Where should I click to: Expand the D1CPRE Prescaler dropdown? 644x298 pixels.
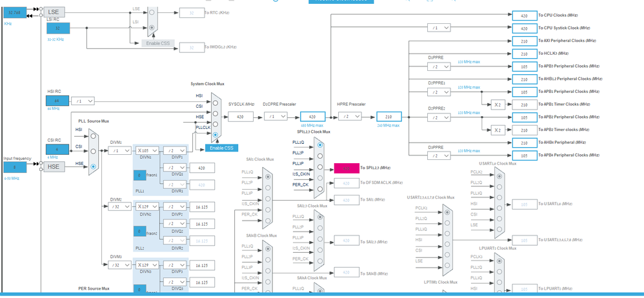(275, 117)
